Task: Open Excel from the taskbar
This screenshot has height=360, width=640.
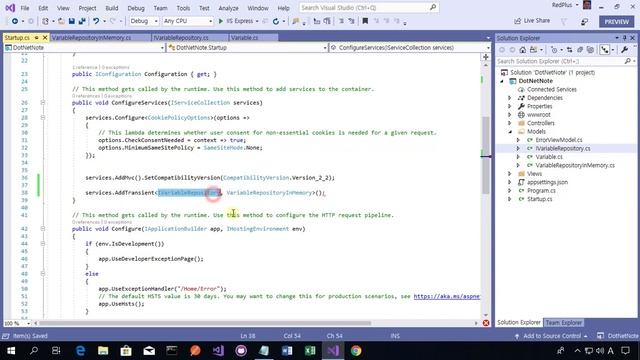Action: 310,351
